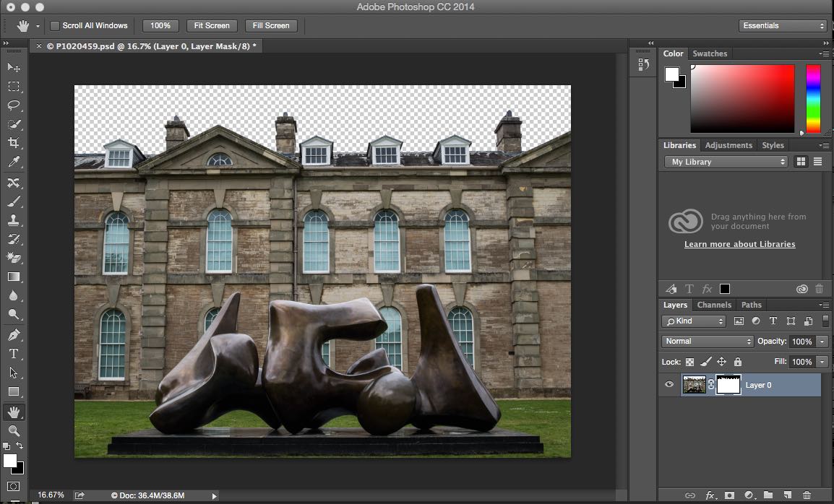Hide Layer 0 using eye icon

click(669, 385)
